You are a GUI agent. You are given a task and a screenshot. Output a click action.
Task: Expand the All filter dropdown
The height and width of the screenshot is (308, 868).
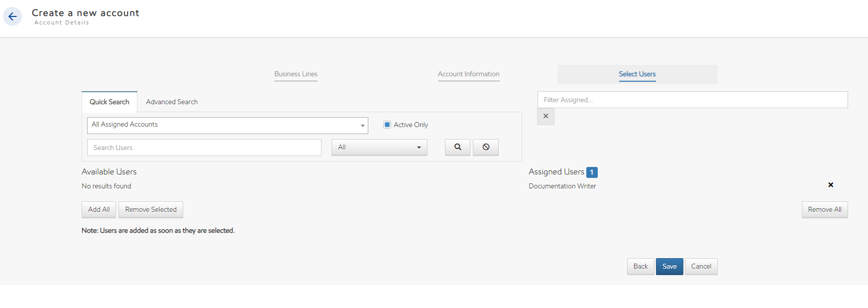[x=379, y=147]
